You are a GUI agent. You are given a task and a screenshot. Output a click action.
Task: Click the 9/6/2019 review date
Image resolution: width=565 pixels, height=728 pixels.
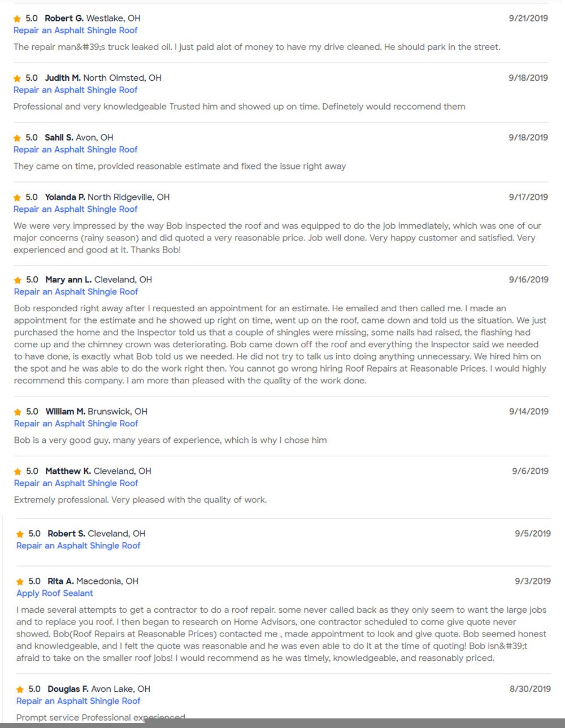coord(530,471)
